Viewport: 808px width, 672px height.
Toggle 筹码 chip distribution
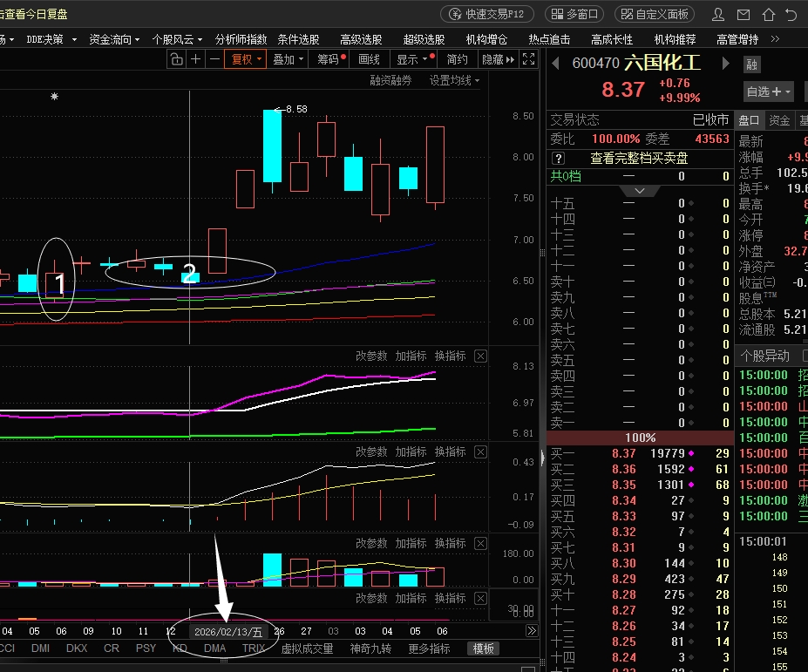(329, 59)
